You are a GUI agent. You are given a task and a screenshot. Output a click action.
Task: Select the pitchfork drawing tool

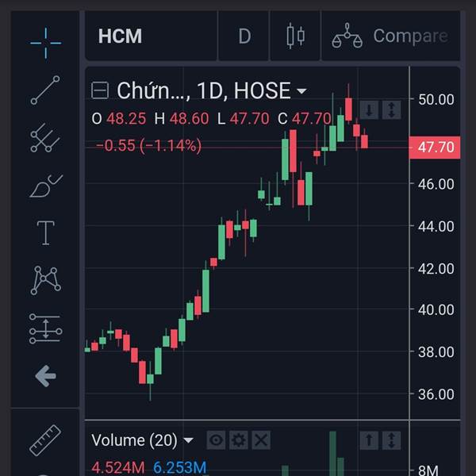click(x=45, y=138)
